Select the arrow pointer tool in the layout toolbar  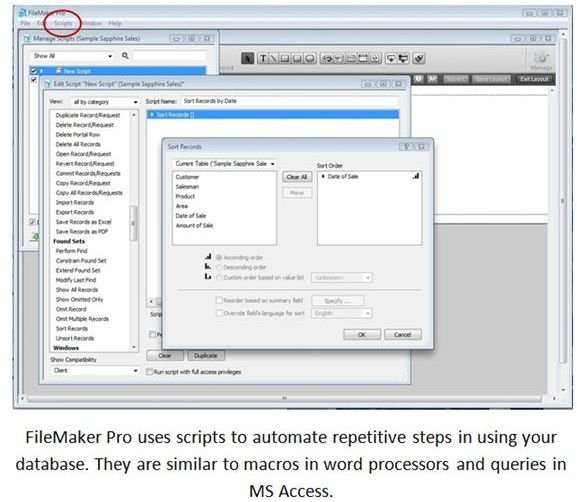[x=248, y=58]
